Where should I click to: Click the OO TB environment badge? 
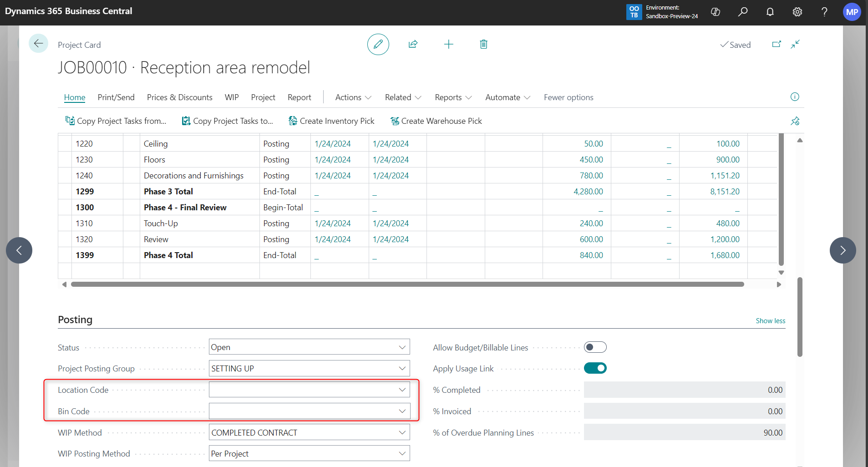pos(634,12)
